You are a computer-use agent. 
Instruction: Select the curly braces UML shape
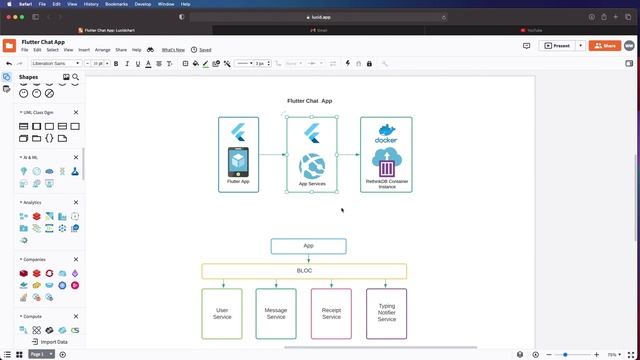click(x=49, y=138)
